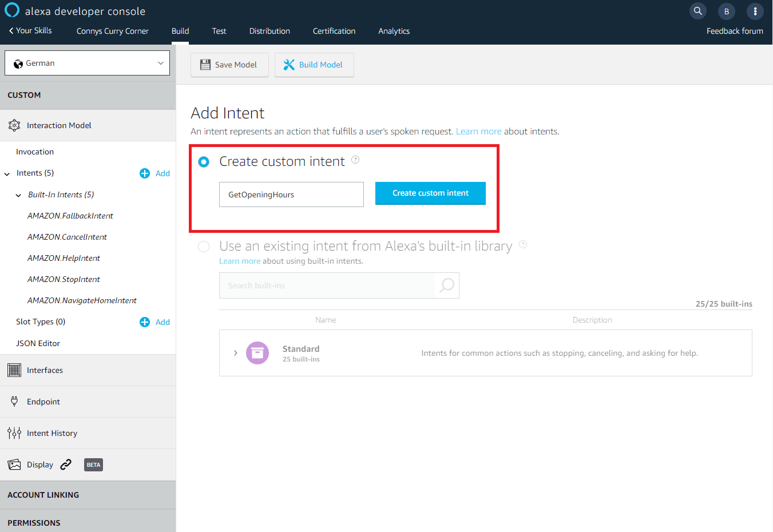Click the blue Create custom intent button
The image size is (773, 532).
coord(430,193)
